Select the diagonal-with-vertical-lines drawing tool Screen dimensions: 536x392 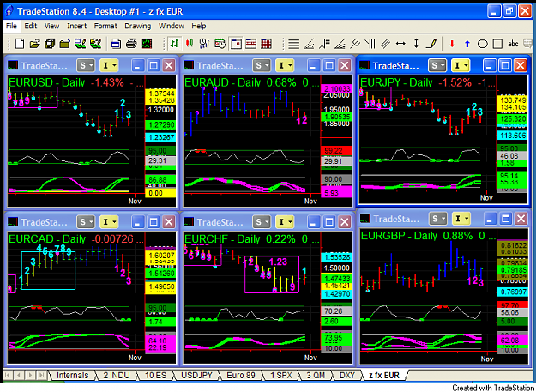point(370,44)
